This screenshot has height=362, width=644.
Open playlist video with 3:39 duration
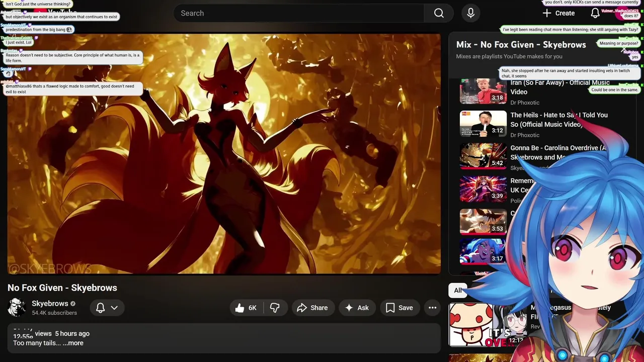[x=483, y=189]
